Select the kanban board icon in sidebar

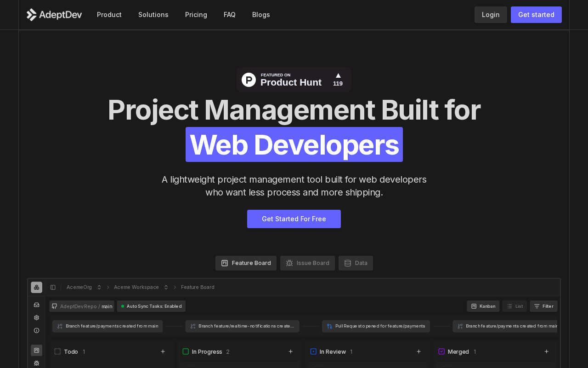[x=37, y=351]
